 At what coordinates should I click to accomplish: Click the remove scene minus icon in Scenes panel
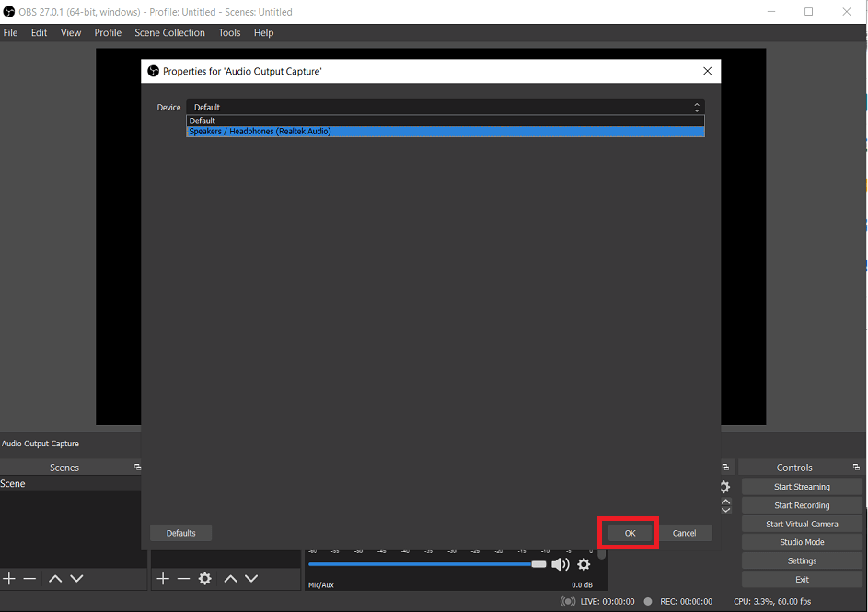29,579
